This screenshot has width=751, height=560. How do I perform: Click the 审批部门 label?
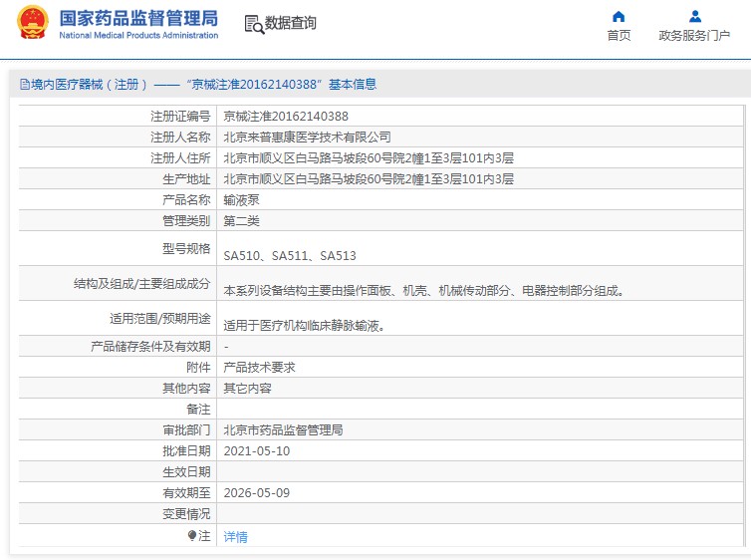[186, 430]
